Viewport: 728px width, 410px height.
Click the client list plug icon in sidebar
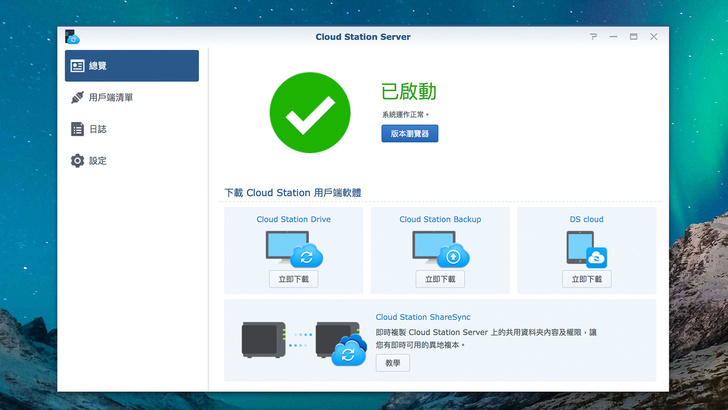77,98
